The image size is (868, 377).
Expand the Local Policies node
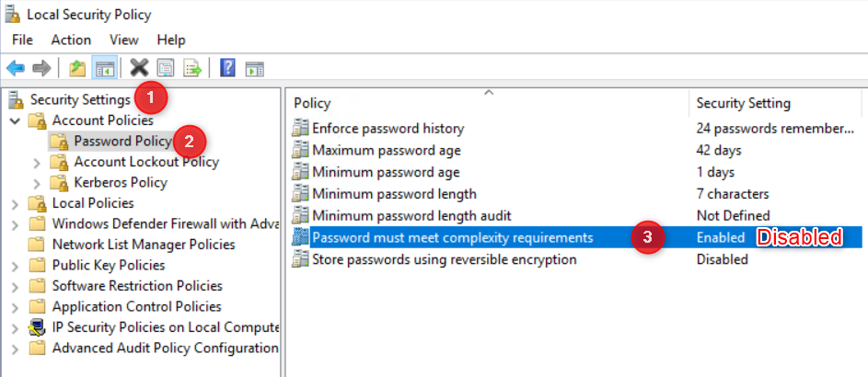[15, 203]
